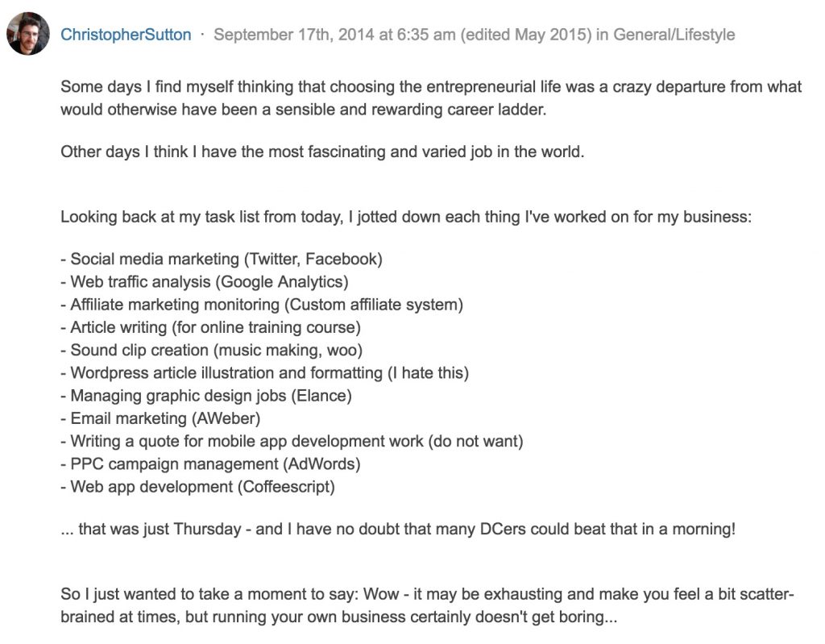
Task: Click the sentence 'Other days I think I have'
Action: pos(322,152)
